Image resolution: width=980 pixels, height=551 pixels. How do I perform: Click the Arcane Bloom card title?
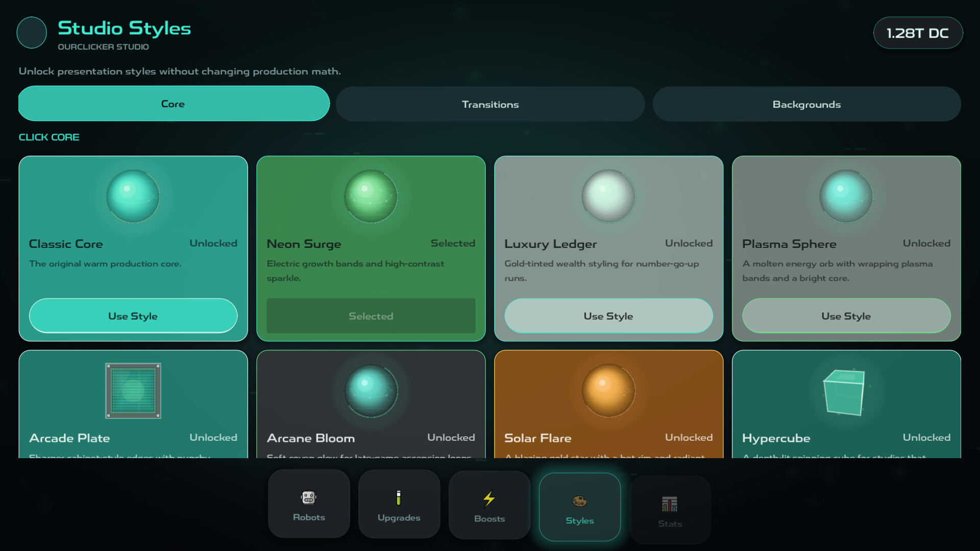(311, 438)
